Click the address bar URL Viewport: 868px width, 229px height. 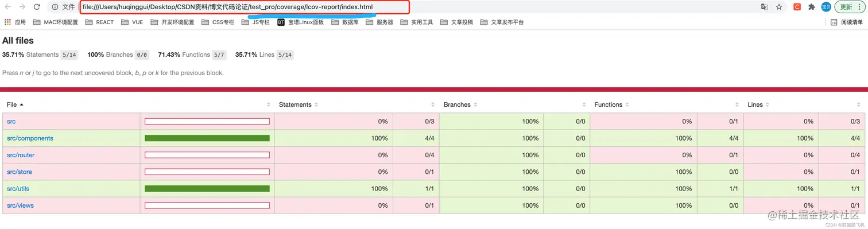coord(227,7)
